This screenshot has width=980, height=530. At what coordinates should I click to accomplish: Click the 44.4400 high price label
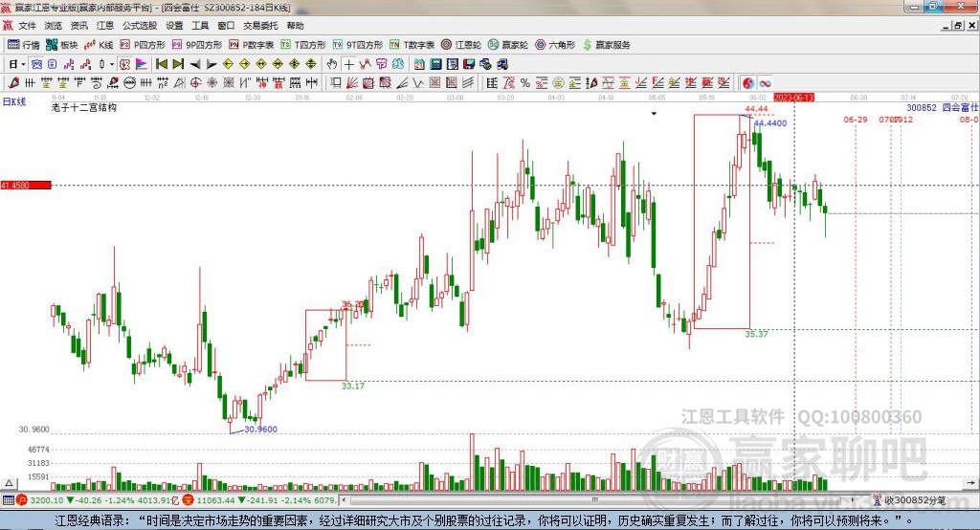click(770, 123)
